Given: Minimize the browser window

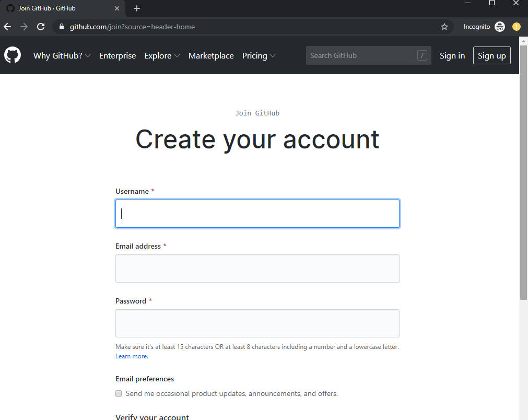Looking at the screenshot, I should (x=468, y=3).
